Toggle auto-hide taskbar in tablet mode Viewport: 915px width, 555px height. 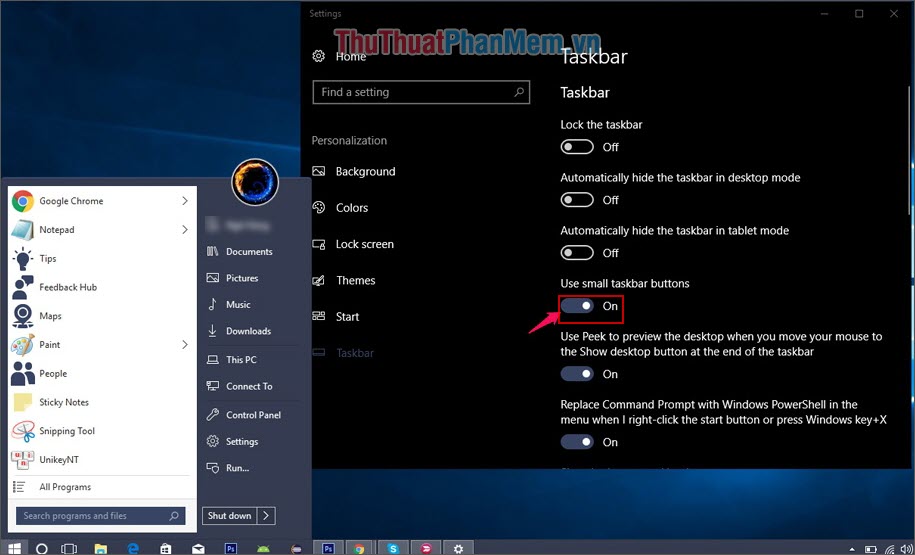(x=577, y=253)
